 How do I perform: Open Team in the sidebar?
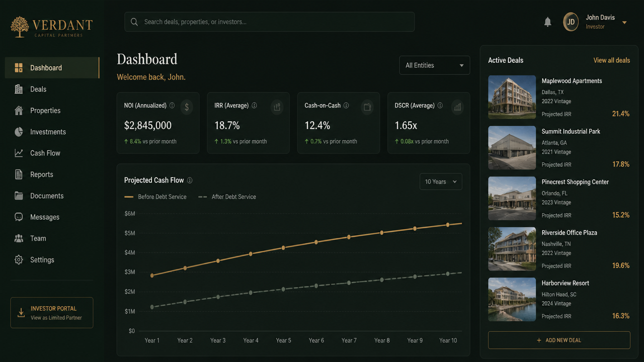coord(52,238)
